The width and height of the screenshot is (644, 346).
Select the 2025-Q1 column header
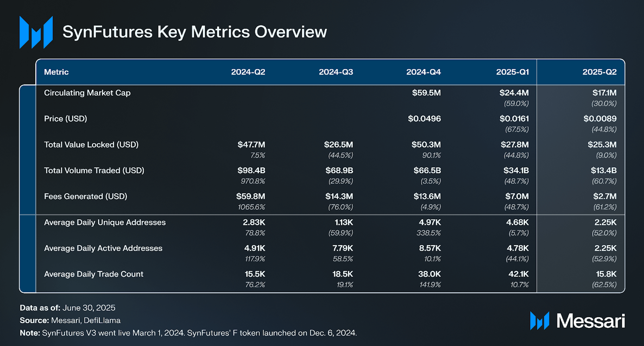tap(512, 72)
